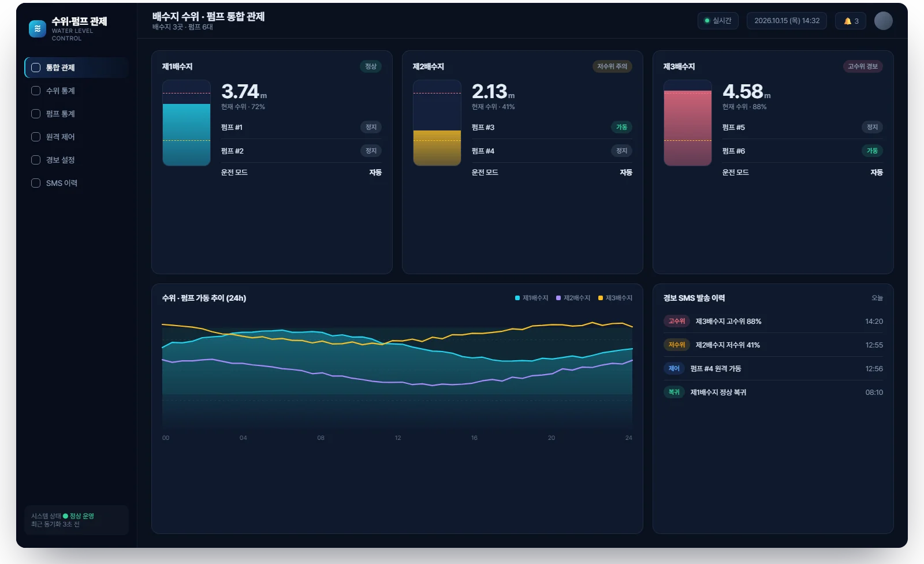Select the 통합 관제 menu label

(61, 68)
